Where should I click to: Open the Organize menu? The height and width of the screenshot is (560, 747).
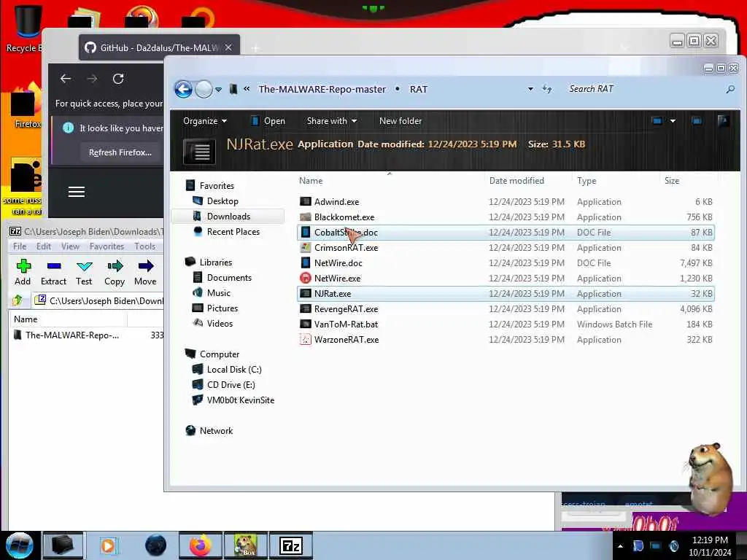tap(205, 121)
